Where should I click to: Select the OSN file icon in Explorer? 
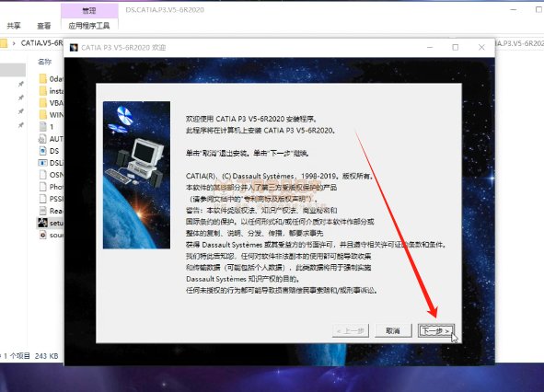pos(42,175)
